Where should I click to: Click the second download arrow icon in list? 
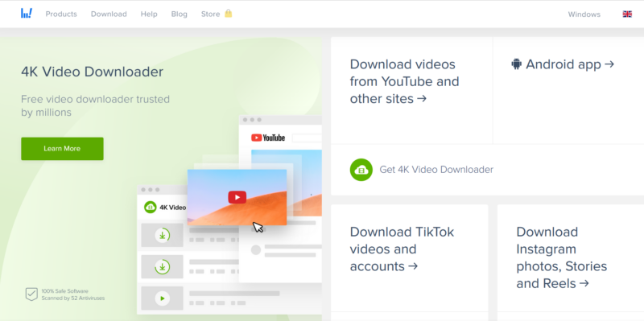pyautogui.click(x=163, y=267)
